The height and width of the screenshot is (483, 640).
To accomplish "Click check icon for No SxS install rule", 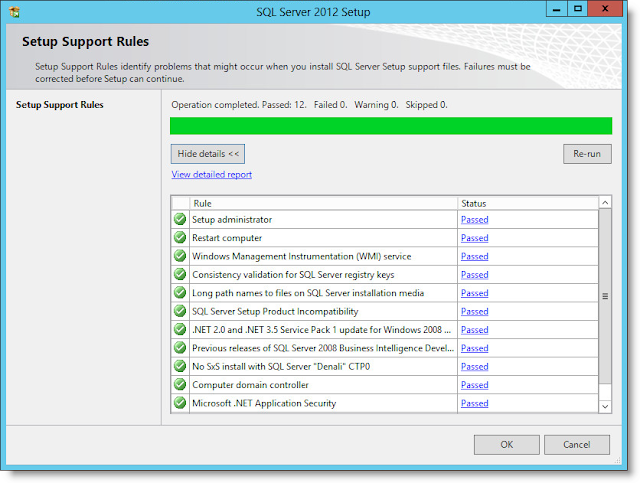I will (x=180, y=366).
